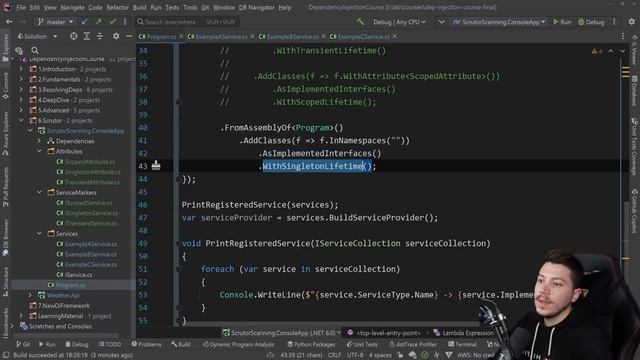
Task: Open the ExampleAService.cs file in the tree
Action: (x=86, y=244)
